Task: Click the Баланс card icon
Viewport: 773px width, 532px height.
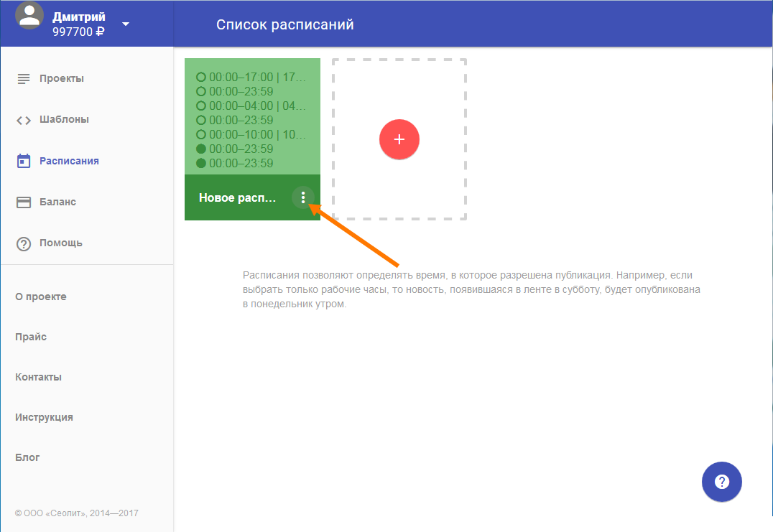Action: 24,202
